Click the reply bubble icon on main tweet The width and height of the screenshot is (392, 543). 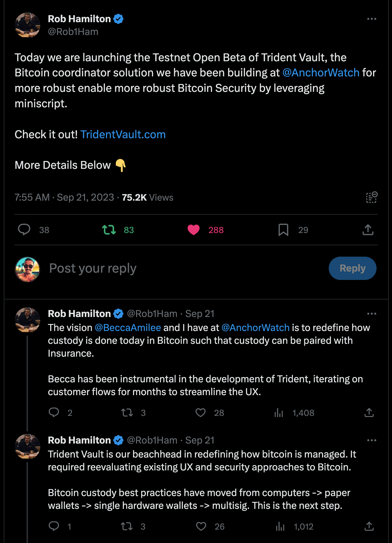click(24, 230)
